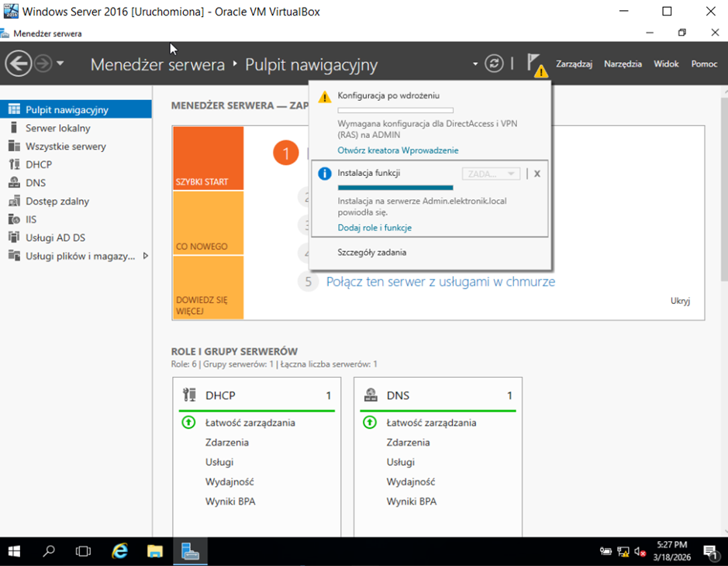Open the Narzędzia menu

pos(623,64)
